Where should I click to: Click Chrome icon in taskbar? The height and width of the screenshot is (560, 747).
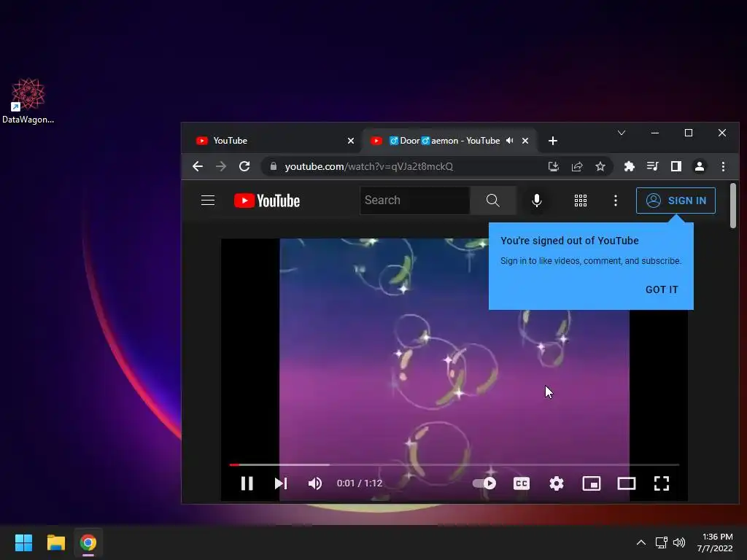point(88,542)
